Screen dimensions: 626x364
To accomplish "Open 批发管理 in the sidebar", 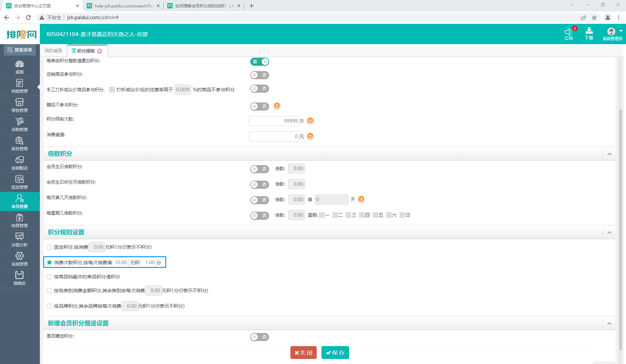I will (x=20, y=182).
